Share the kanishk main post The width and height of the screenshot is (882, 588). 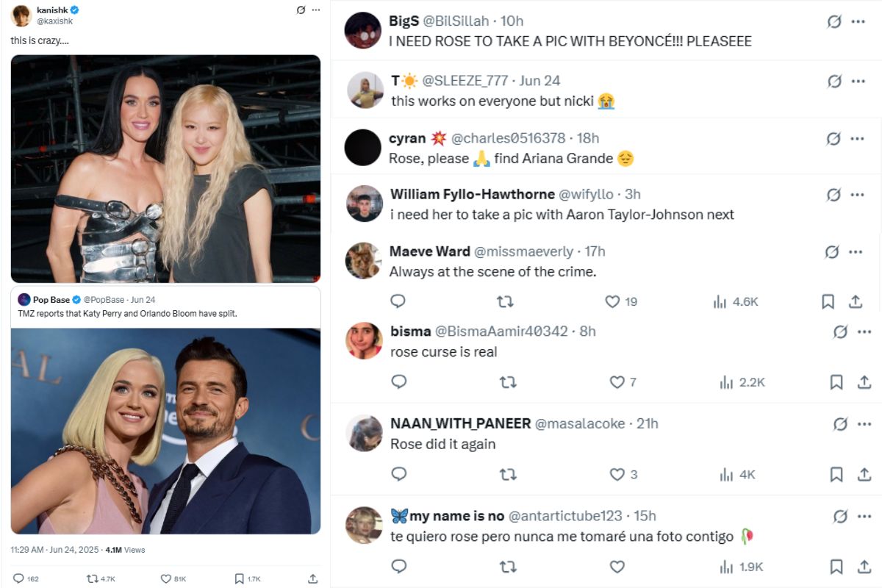coord(313,578)
